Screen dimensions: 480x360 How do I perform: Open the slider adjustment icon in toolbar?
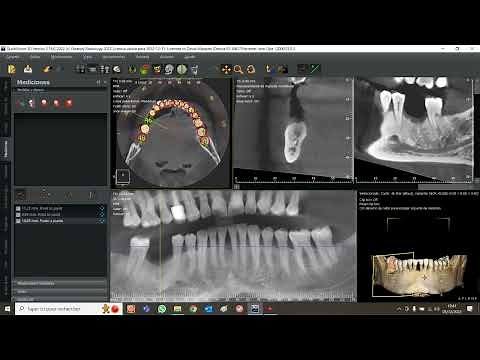(x=105, y=69)
